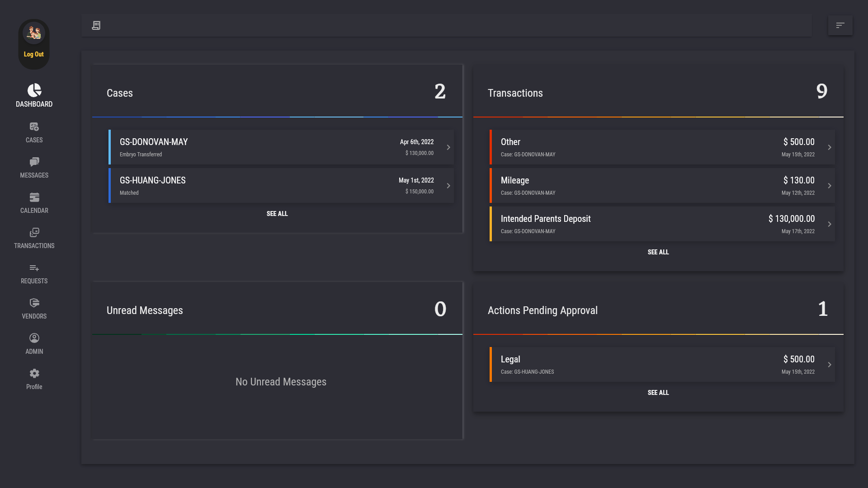Click See All under Transactions
This screenshot has height=488, width=868.
(x=658, y=252)
